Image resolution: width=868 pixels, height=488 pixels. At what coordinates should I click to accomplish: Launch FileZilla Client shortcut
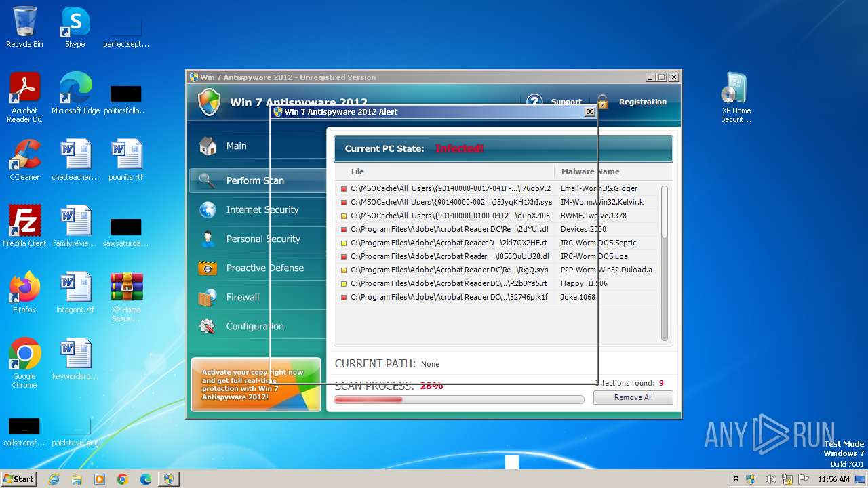click(24, 226)
